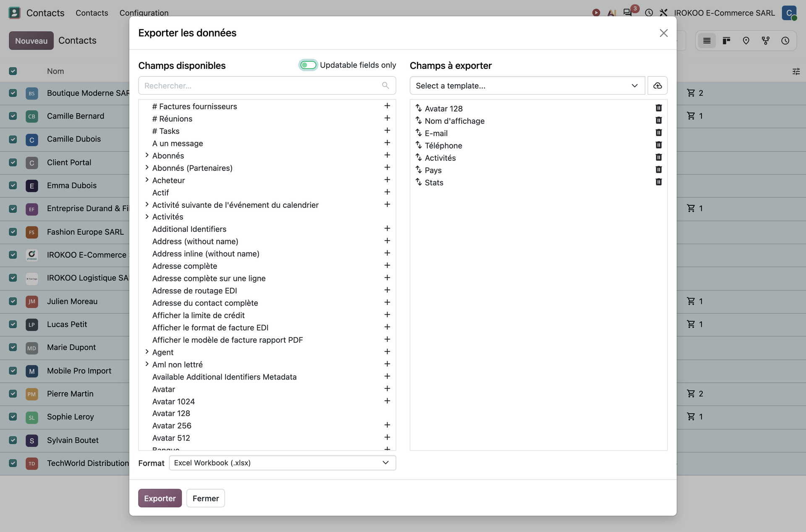This screenshot has width=806, height=532.
Task: Uncheck the Marie Dupont row checkbox
Action: pyautogui.click(x=13, y=347)
